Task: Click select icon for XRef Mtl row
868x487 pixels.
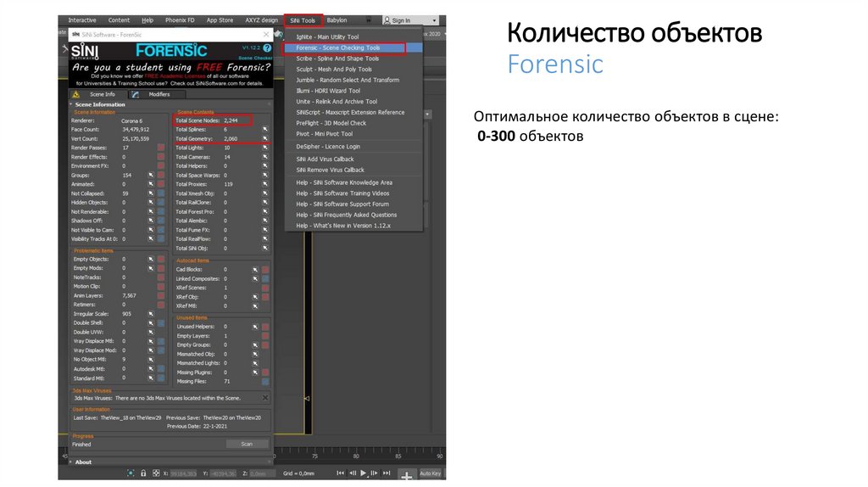Action: 255,305
